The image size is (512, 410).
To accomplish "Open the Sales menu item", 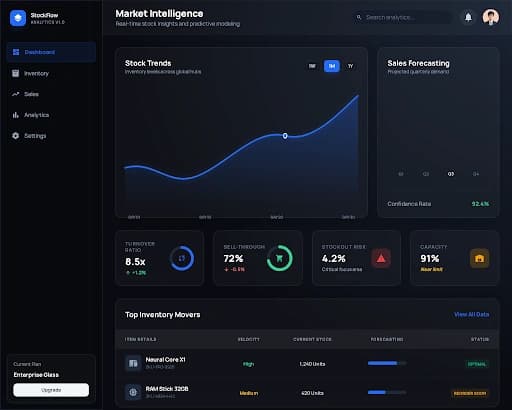I will [51, 94].
